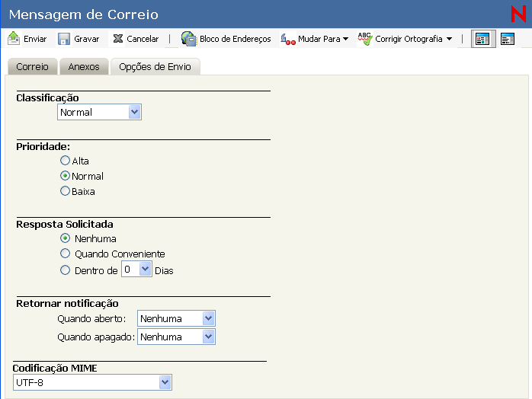Select Dentro de radio button

click(65, 270)
